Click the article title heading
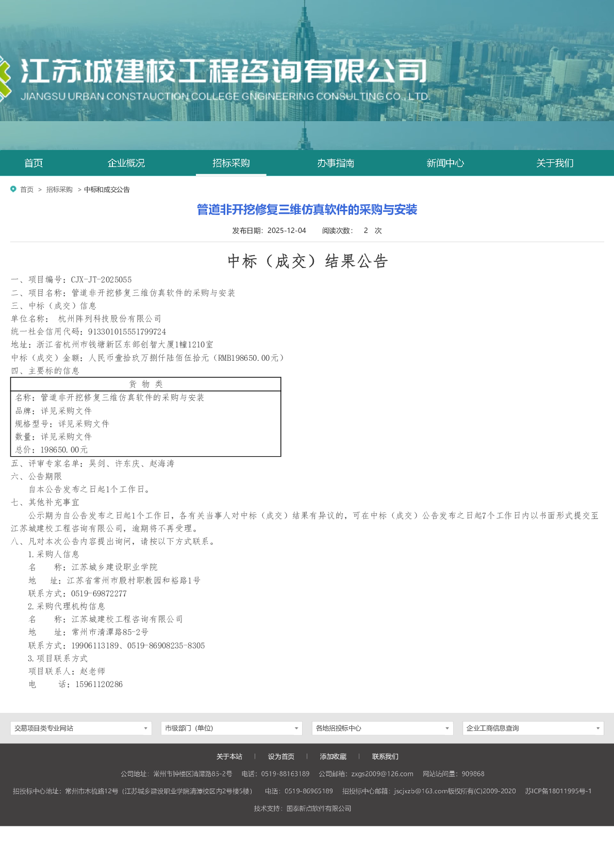This screenshot has height=868, width=614. (307, 210)
